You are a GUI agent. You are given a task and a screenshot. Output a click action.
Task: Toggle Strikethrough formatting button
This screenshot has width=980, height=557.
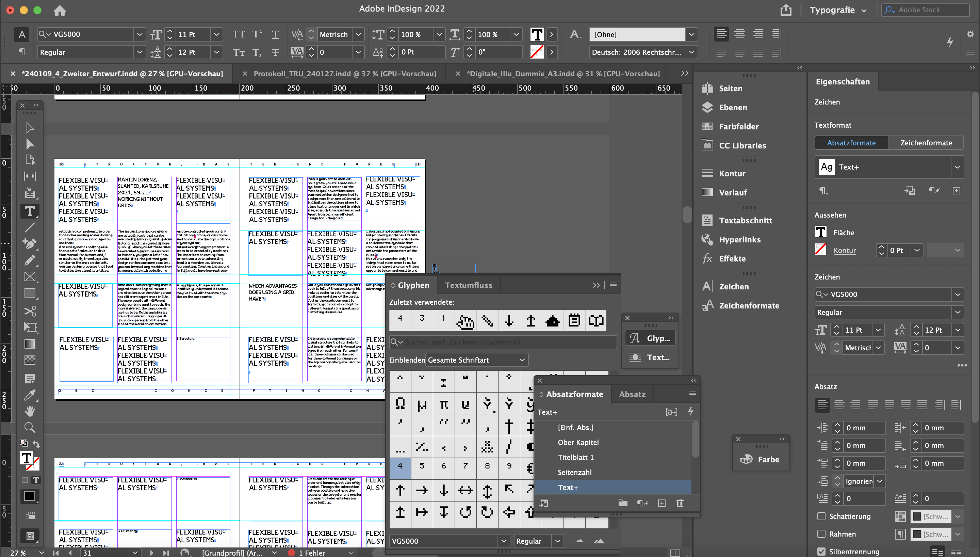[x=275, y=52]
